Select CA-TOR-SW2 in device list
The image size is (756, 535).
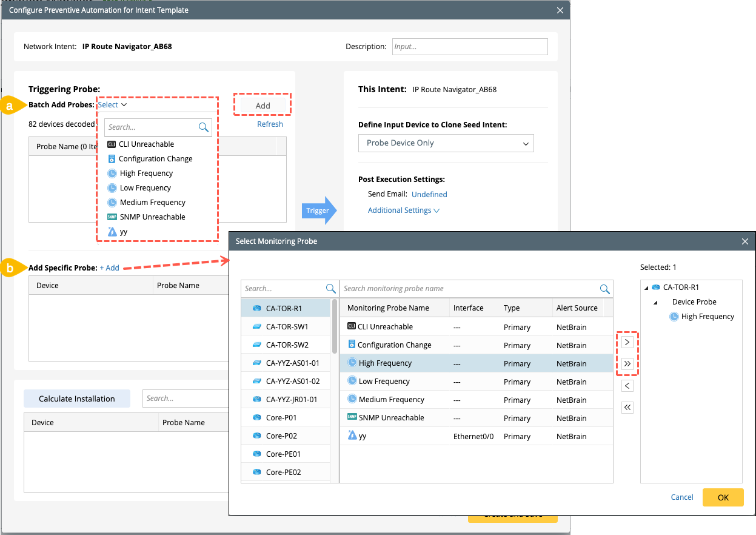click(x=286, y=345)
